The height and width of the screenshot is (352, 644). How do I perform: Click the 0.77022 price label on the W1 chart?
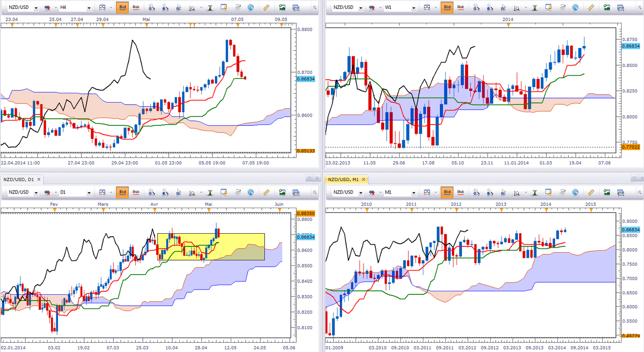point(630,147)
